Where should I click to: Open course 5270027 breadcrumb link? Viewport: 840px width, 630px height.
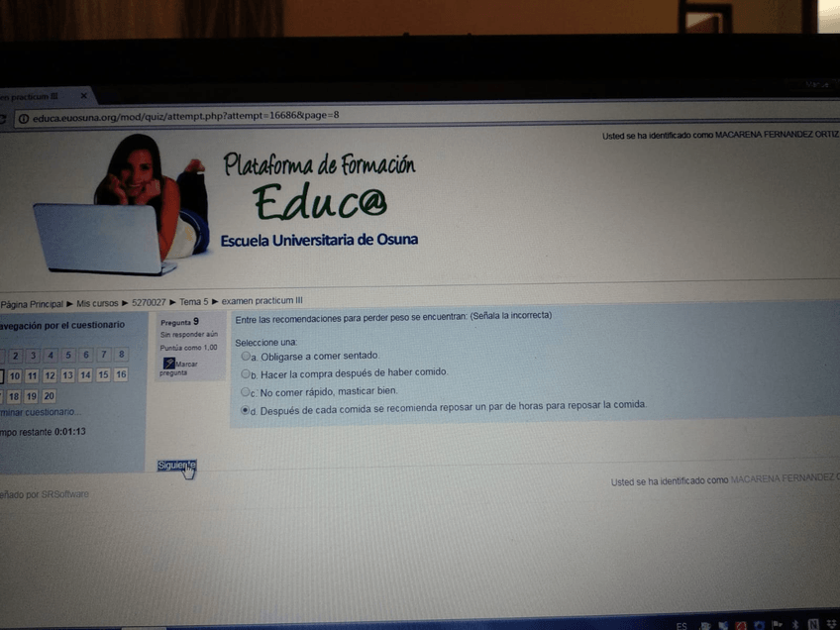tap(149, 303)
